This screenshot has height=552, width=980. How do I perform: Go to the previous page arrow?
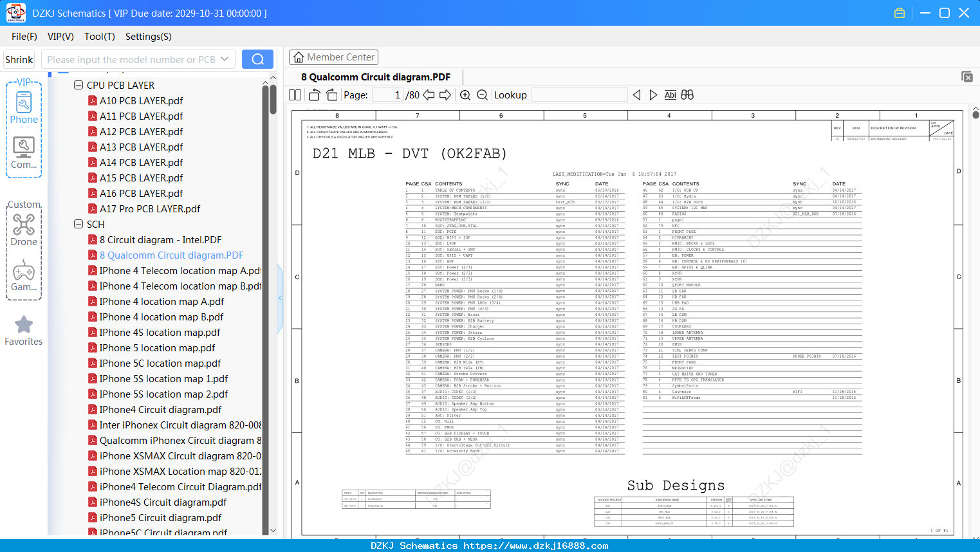point(429,95)
